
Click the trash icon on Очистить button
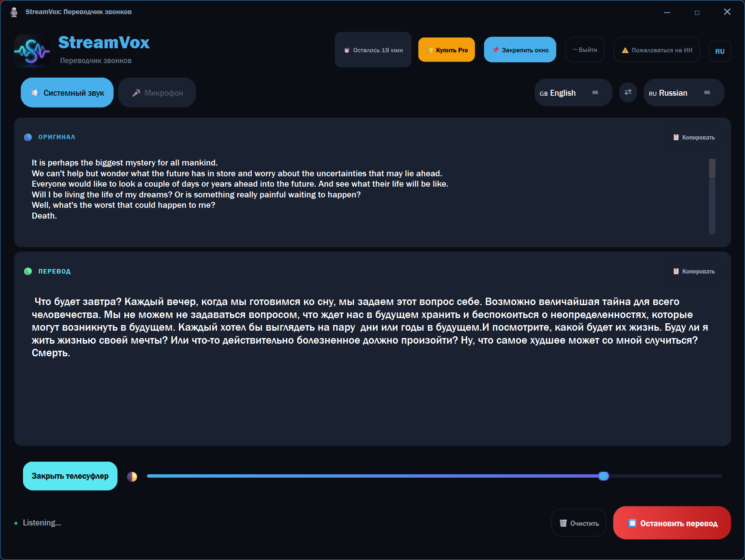coord(563,523)
